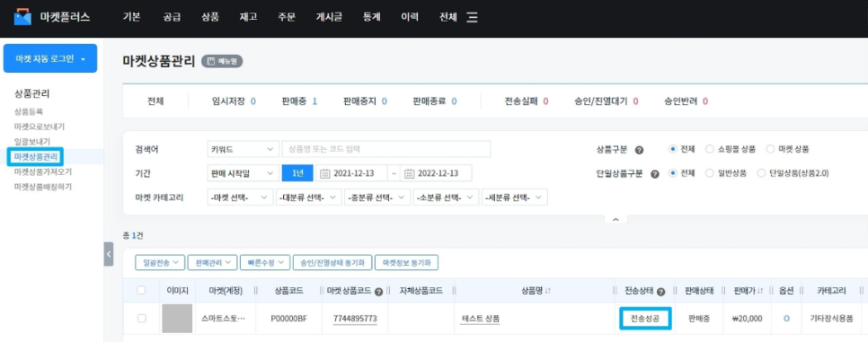Open the -중분류 선택- dropdown
Screen dimensions: 868x342
(377, 197)
